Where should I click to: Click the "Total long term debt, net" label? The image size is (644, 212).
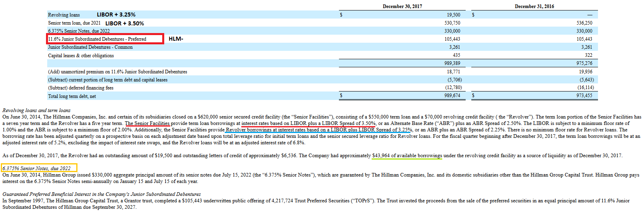click(72, 96)
